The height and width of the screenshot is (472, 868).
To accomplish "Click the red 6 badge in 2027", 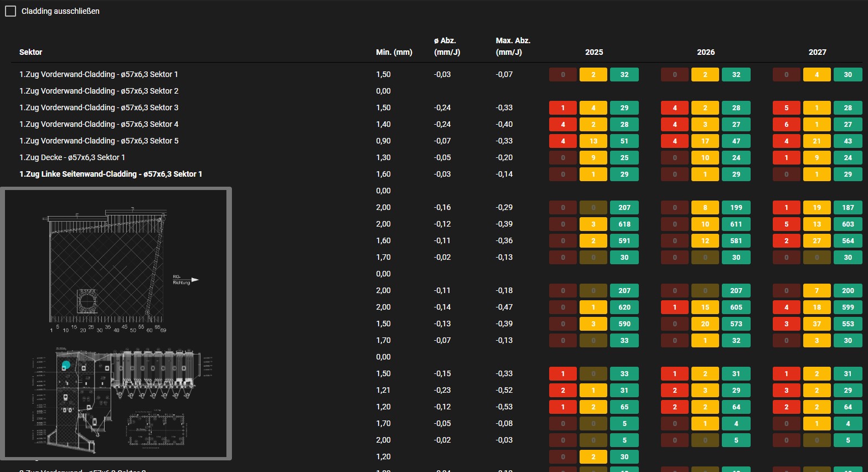I will coord(786,124).
